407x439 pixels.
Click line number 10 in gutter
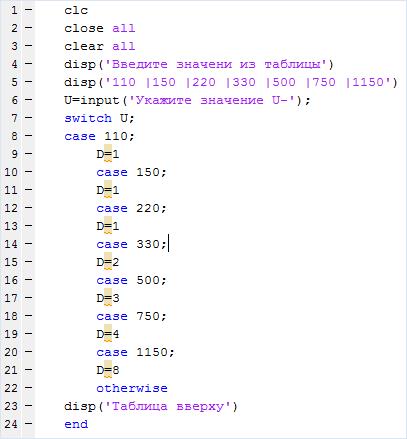(11, 172)
